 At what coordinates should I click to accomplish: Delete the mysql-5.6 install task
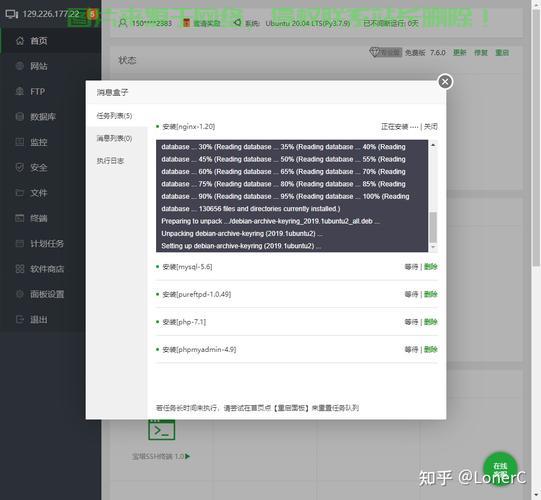click(431, 267)
